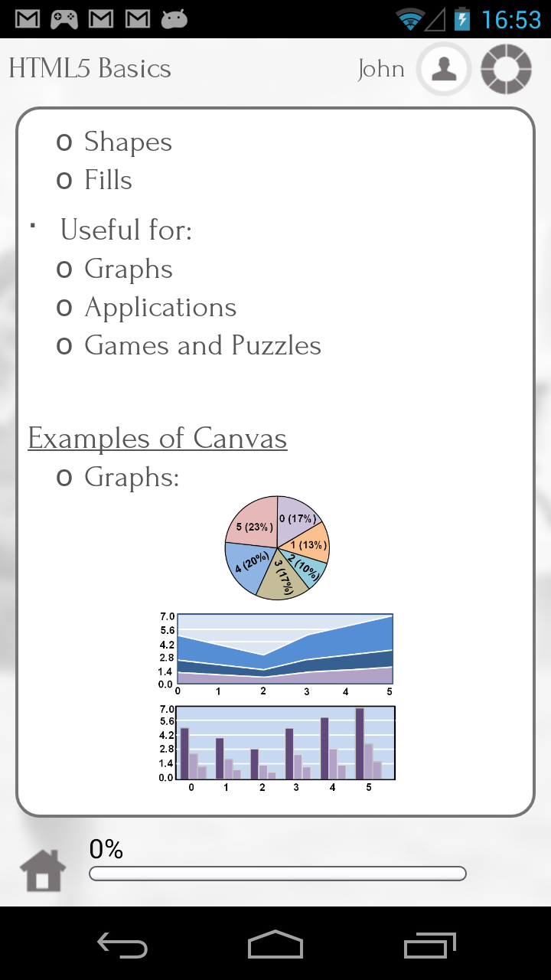This screenshot has width=551, height=980.
Task: Select the Graphs bullet item
Action: (x=128, y=269)
